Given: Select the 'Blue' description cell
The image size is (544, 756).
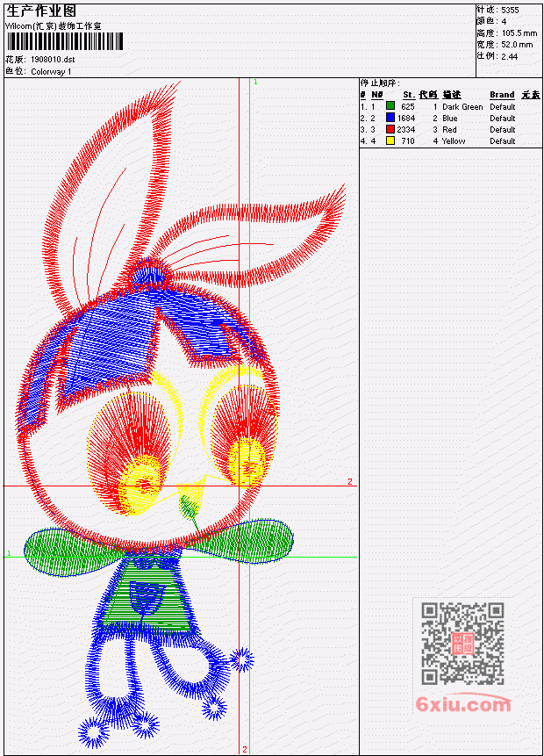Looking at the screenshot, I should pyautogui.click(x=449, y=119).
